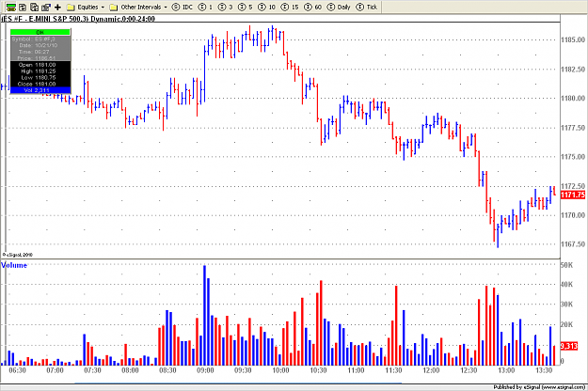Click the second toolbar icon with arrows

[23, 8]
